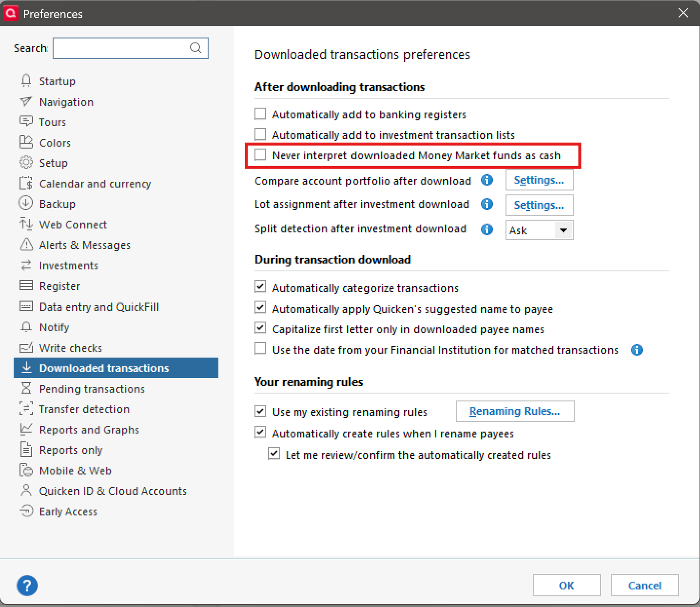Screen dimensions: 700x607
Task: Click the Reports only document icon
Action: pyautogui.click(x=26, y=450)
